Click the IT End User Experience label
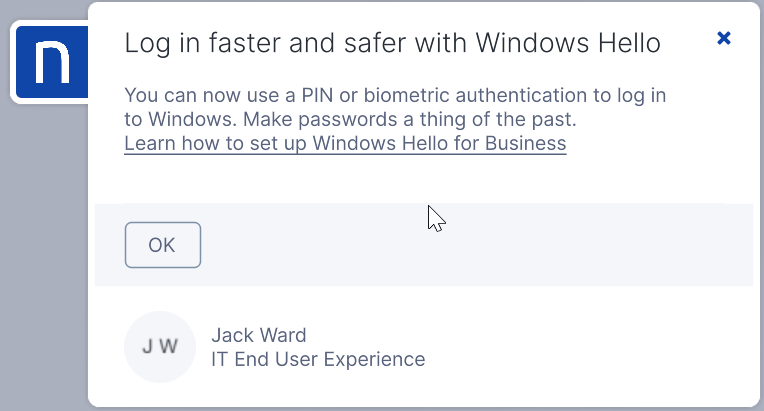This screenshot has width=764, height=411. (x=318, y=359)
